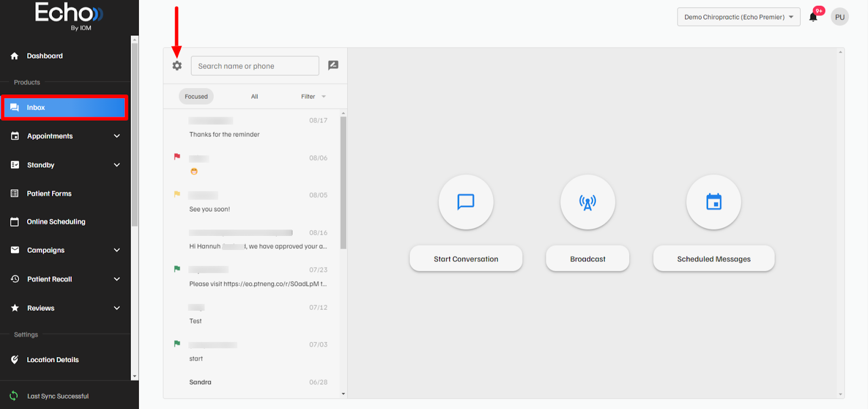Click the green flag on 07/23 conversation
This screenshot has width=868, height=409.
(x=177, y=269)
